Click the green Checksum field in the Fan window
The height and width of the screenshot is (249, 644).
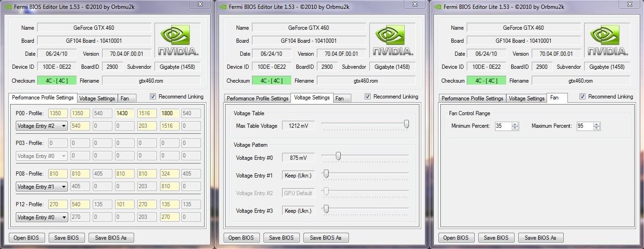[486, 80]
